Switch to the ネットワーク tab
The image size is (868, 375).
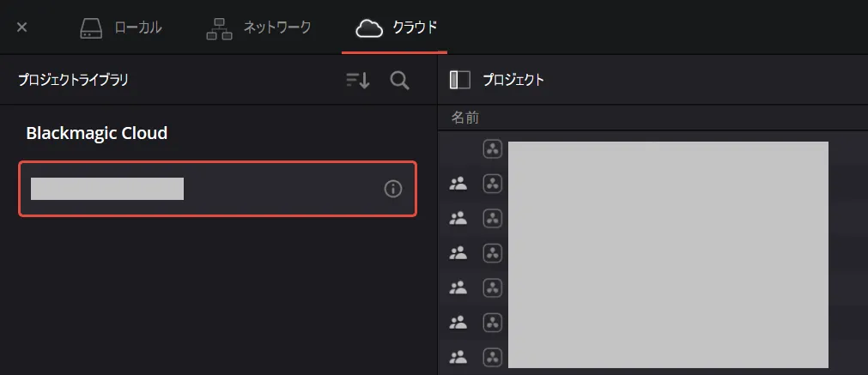click(x=258, y=27)
